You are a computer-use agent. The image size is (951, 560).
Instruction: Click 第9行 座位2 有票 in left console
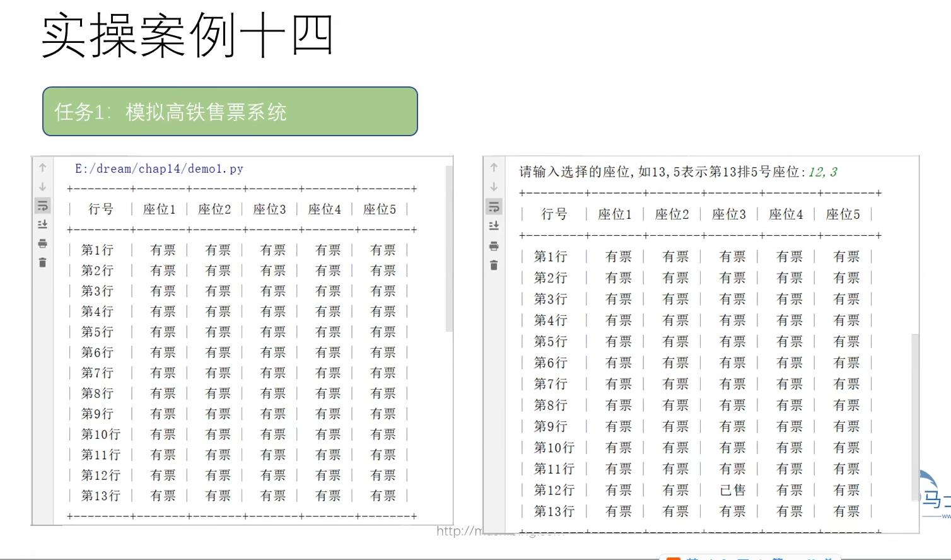tap(218, 414)
